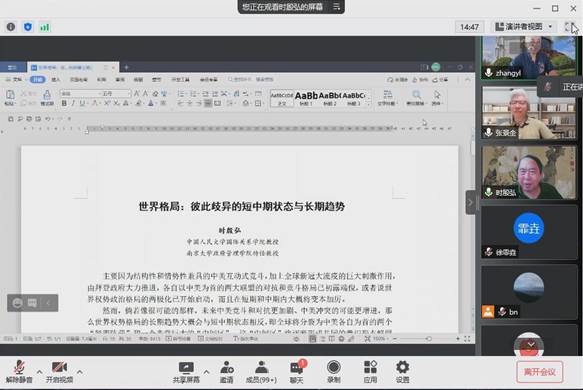Open the 演讲者视图 view layout dropdown
583x390 pixels.
(524, 27)
